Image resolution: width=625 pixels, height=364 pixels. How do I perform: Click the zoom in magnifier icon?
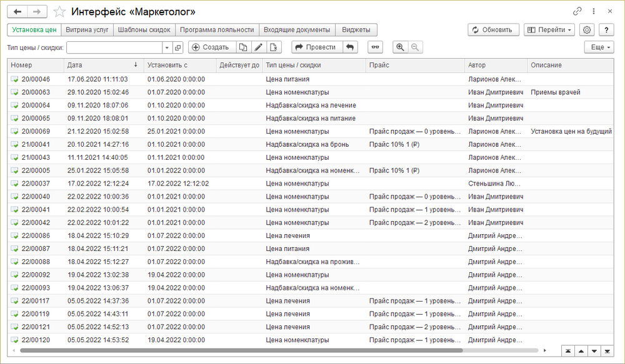pos(400,47)
